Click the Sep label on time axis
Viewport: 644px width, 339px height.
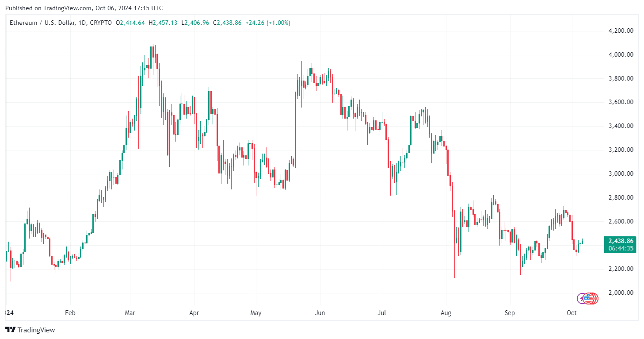510,313
